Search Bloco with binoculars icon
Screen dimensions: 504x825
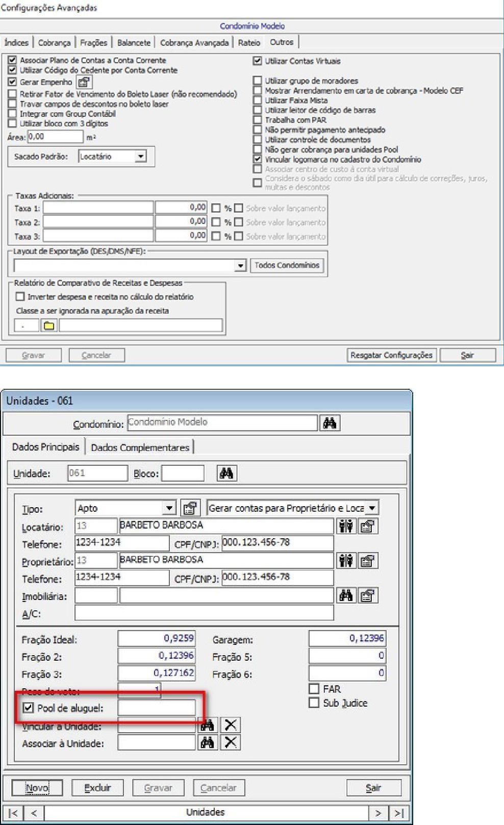pyautogui.click(x=226, y=473)
